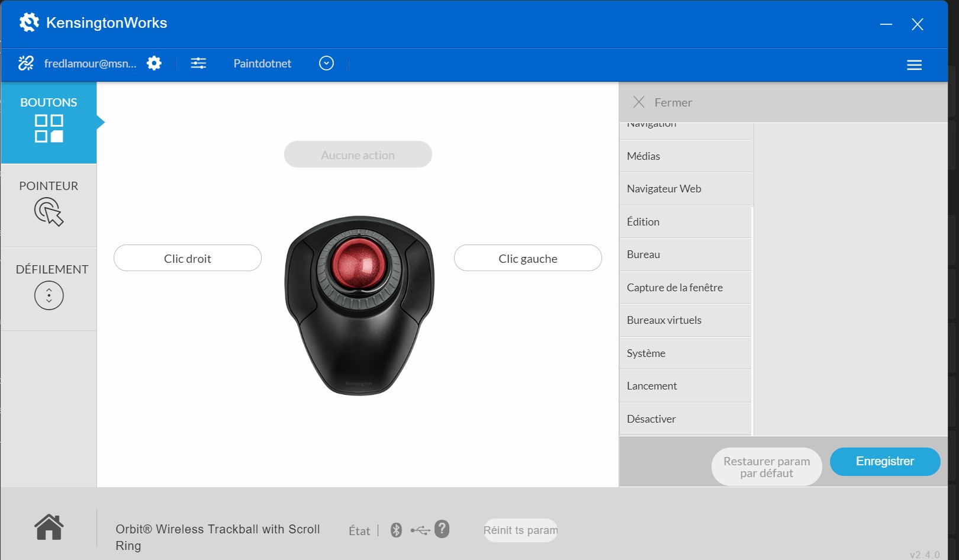The height and width of the screenshot is (560, 959).
Task: Select the Désactiver option
Action: 686,419
